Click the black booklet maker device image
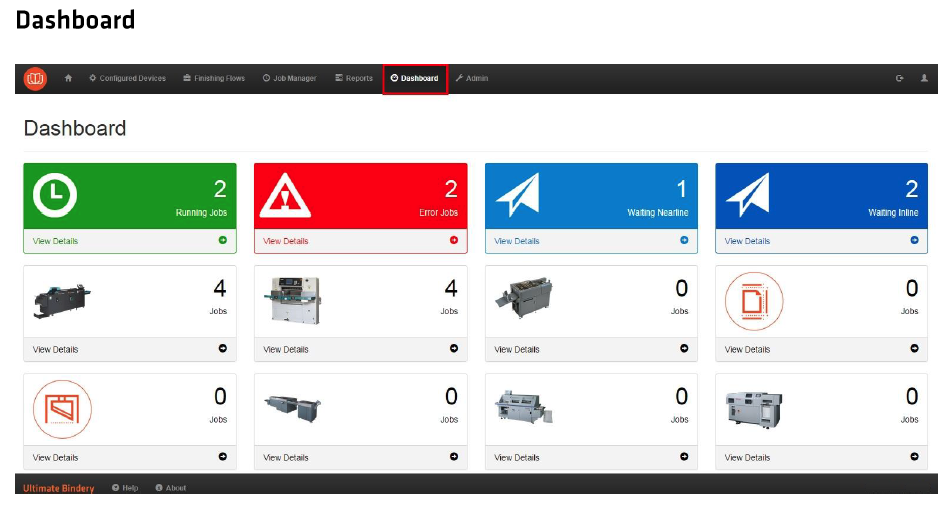 click(62, 300)
